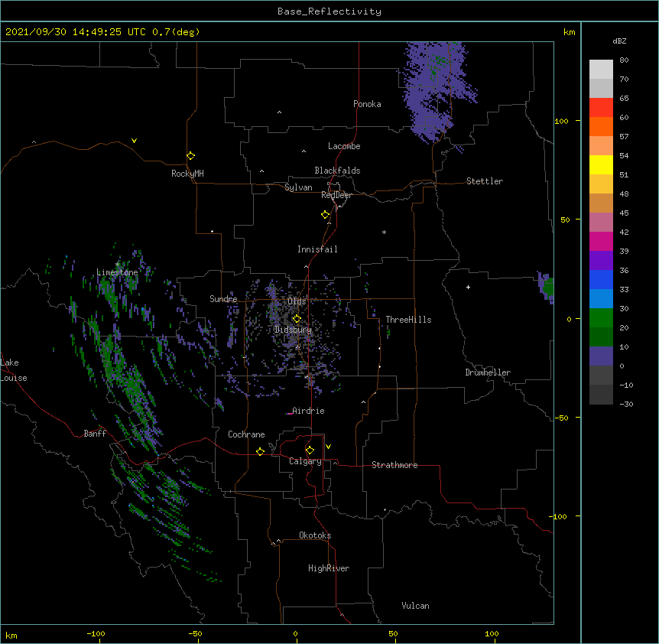Pick the slate purple 0-10 dBZ legend swatch
The height and width of the screenshot is (644, 659).
[x=601, y=356]
